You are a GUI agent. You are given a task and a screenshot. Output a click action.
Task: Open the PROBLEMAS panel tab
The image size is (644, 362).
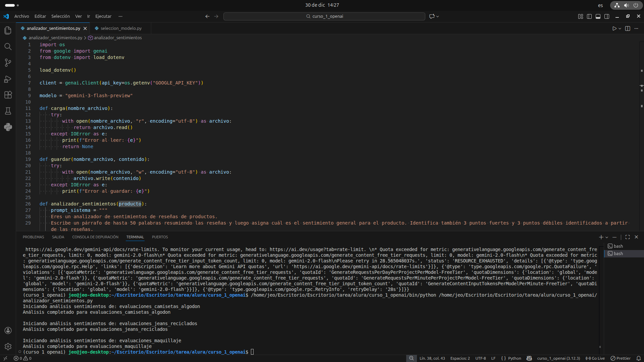tap(33, 237)
